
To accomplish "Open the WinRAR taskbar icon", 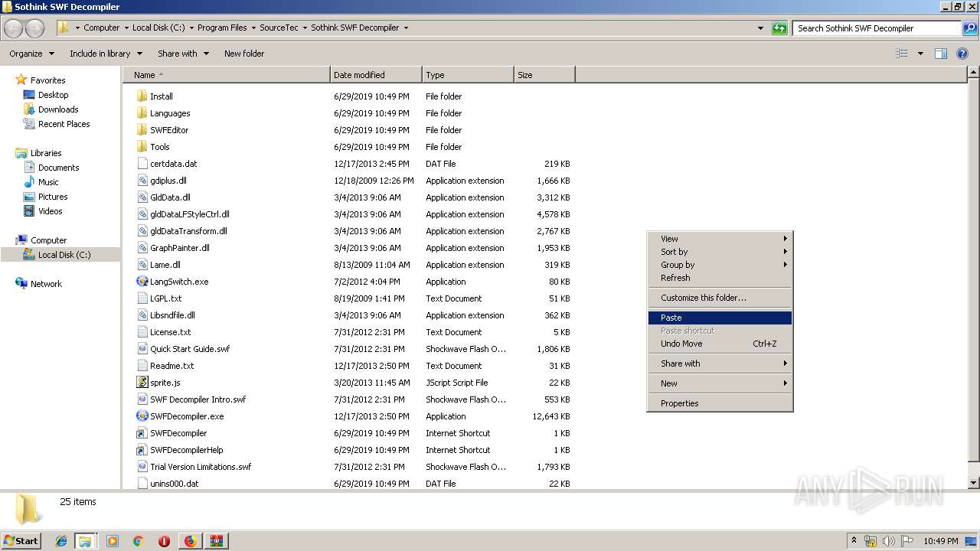I will (x=216, y=541).
